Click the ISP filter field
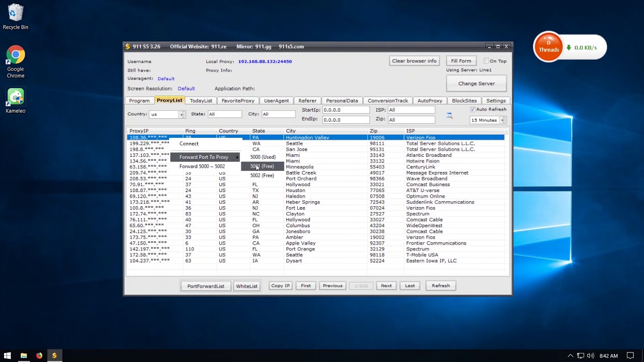The height and width of the screenshot is (362, 644). pyautogui.click(x=411, y=110)
